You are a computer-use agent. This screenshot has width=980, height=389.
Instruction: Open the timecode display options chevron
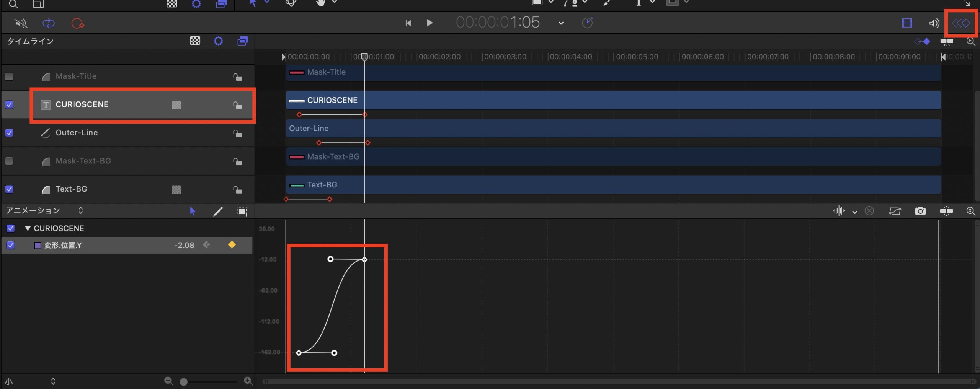(561, 23)
